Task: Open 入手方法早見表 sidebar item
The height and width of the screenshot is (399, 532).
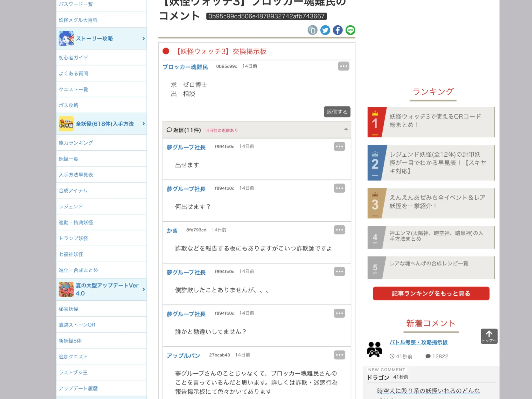Action: pyautogui.click(x=101, y=175)
